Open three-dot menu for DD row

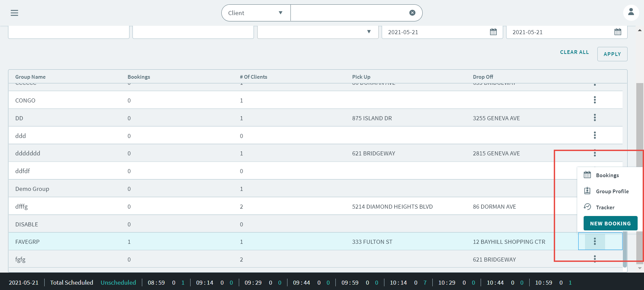click(x=595, y=118)
